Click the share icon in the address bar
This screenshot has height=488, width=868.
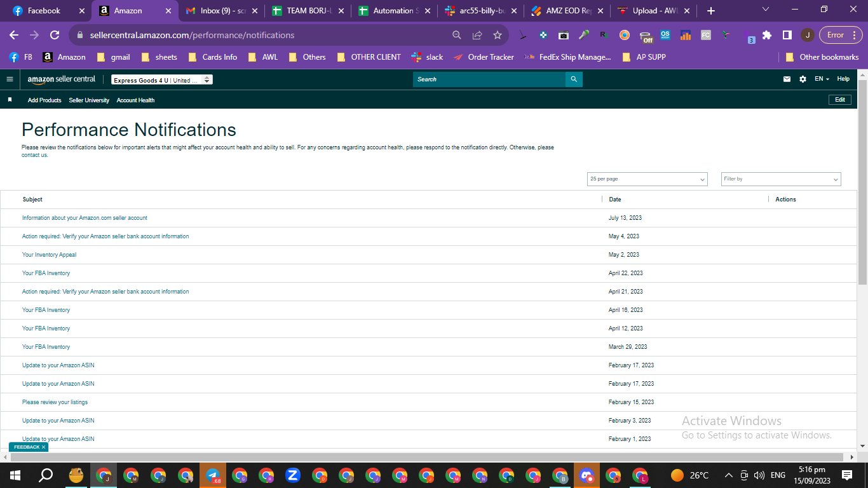click(477, 35)
